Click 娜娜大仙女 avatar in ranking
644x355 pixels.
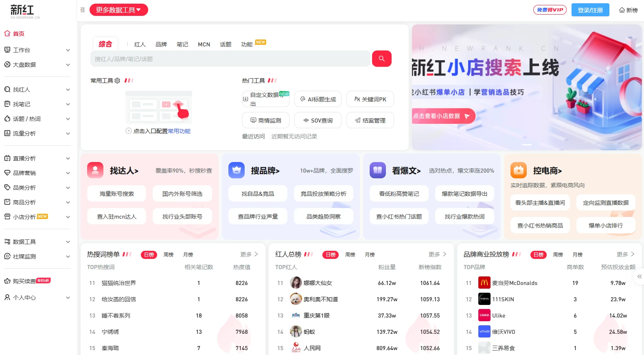pos(296,283)
